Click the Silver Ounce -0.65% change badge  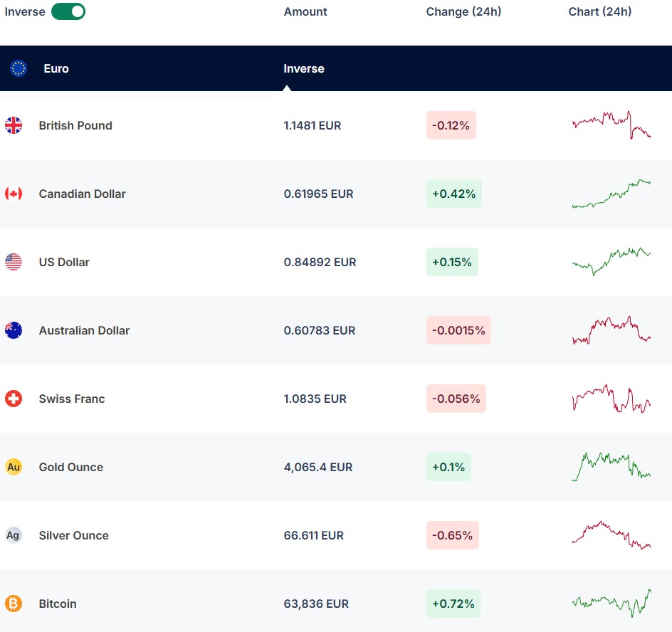coord(452,535)
